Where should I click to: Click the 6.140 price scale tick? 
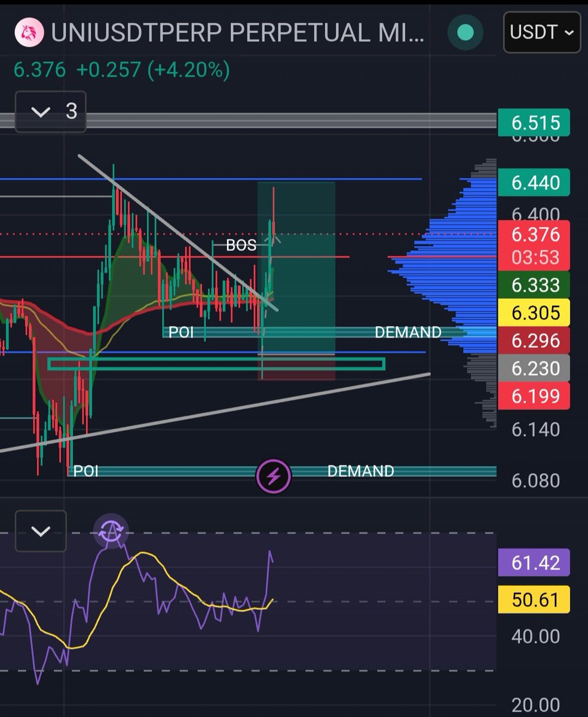[535, 429]
